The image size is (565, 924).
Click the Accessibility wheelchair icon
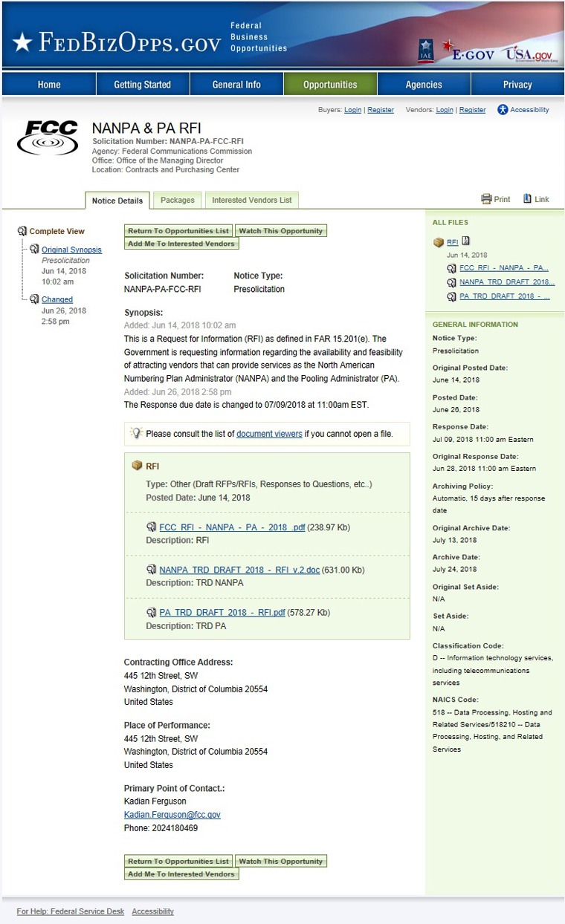click(503, 110)
